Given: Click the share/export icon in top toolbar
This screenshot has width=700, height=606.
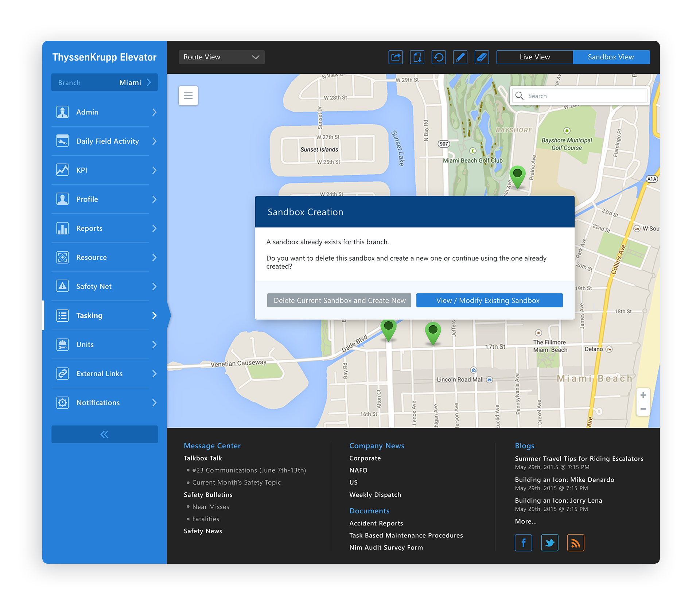Looking at the screenshot, I should [x=396, y=57].
